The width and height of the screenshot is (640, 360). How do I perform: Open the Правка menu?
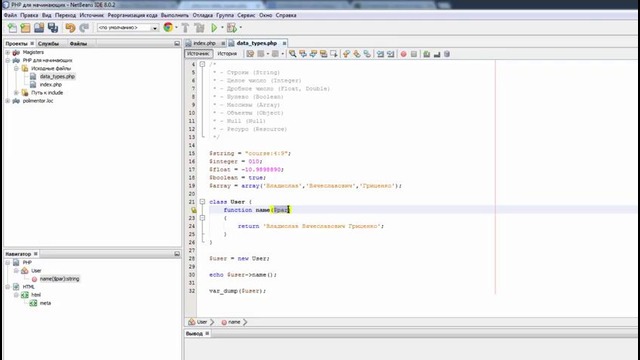29,15
